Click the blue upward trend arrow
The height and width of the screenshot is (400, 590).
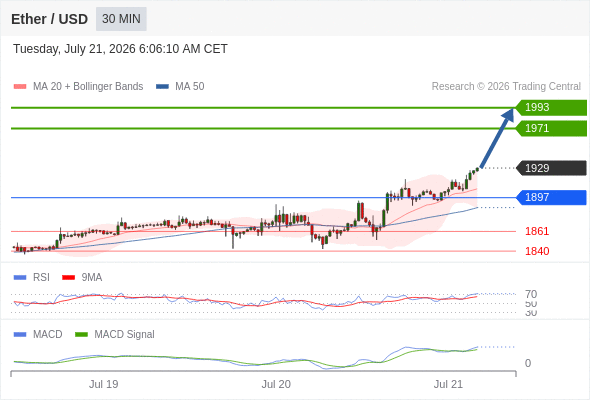(x=497, y=138)
